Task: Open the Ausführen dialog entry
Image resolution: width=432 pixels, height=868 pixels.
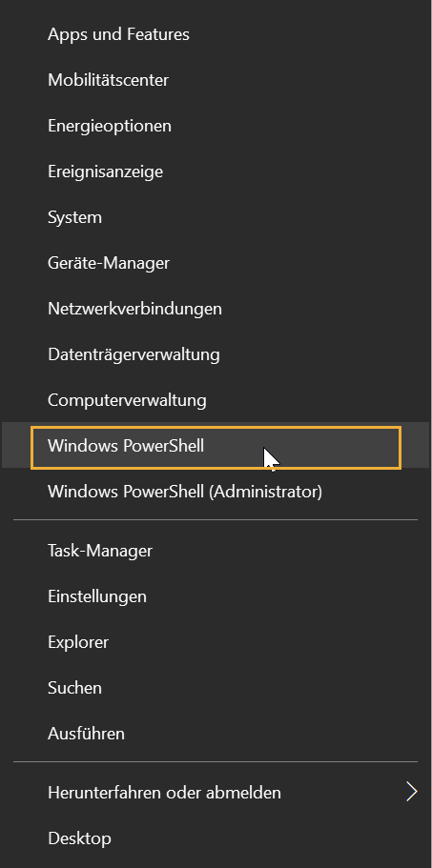Action: (216, 734)
